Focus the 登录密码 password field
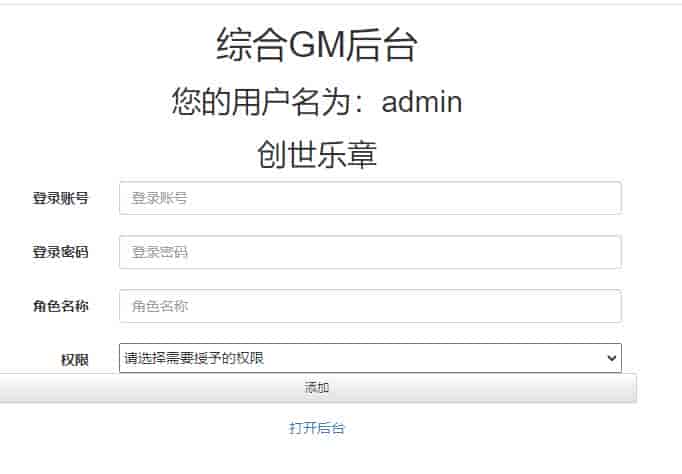Screen dimensions: 682x474 pyautogui.click(x=370, y=252)
